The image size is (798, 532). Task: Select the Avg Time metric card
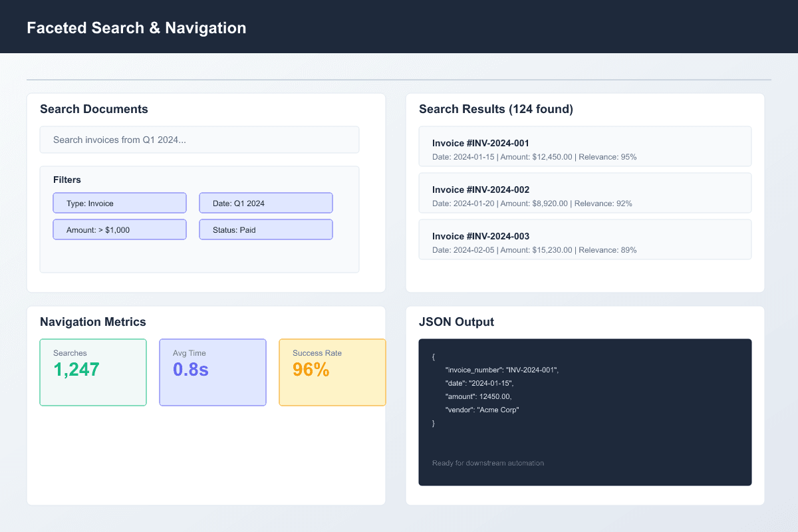[x=213, y=372]
